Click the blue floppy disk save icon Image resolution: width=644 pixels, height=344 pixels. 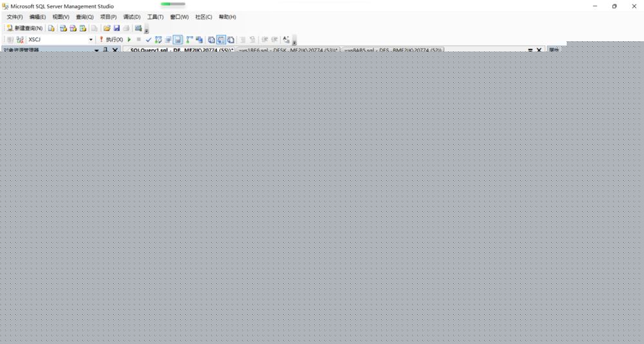pyautogui.click(x=117, y=28)
